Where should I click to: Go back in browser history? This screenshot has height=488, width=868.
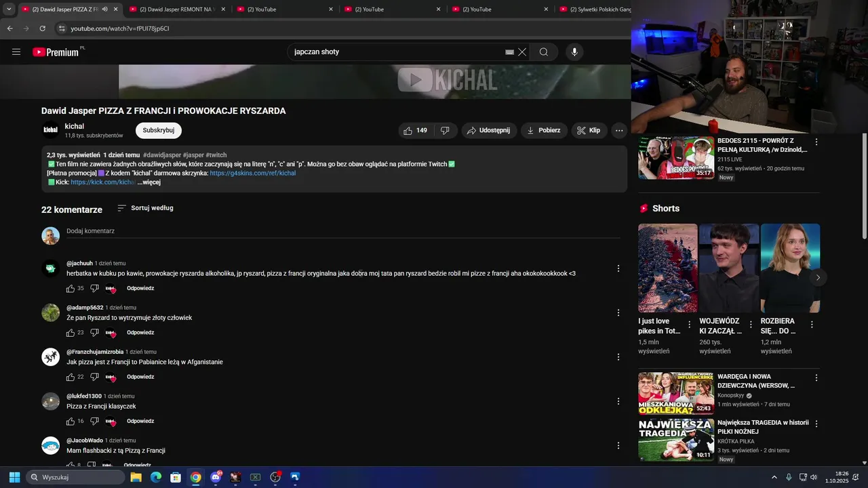(x=9, y=28)
